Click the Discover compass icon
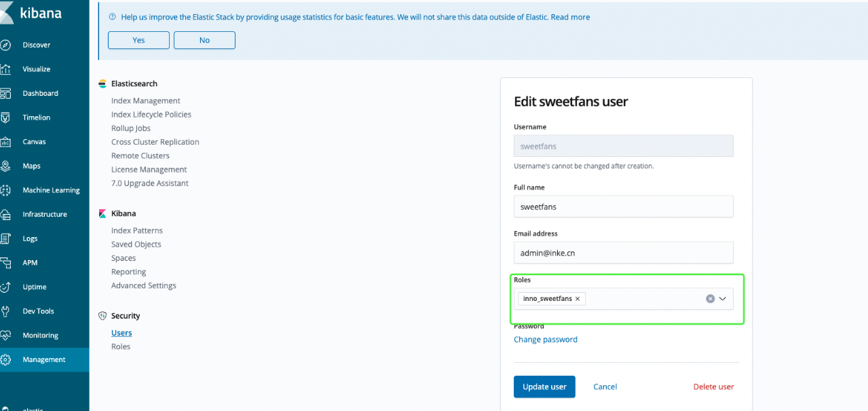The image size is (868, 411). click(x=5, y=45)
